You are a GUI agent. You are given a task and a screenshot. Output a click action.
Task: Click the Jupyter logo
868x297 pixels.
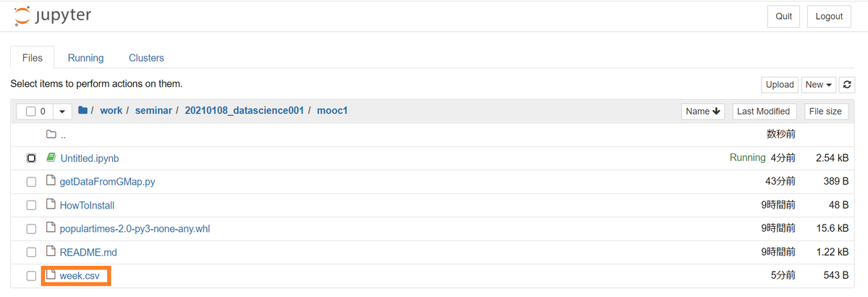(x=52, y=15)
